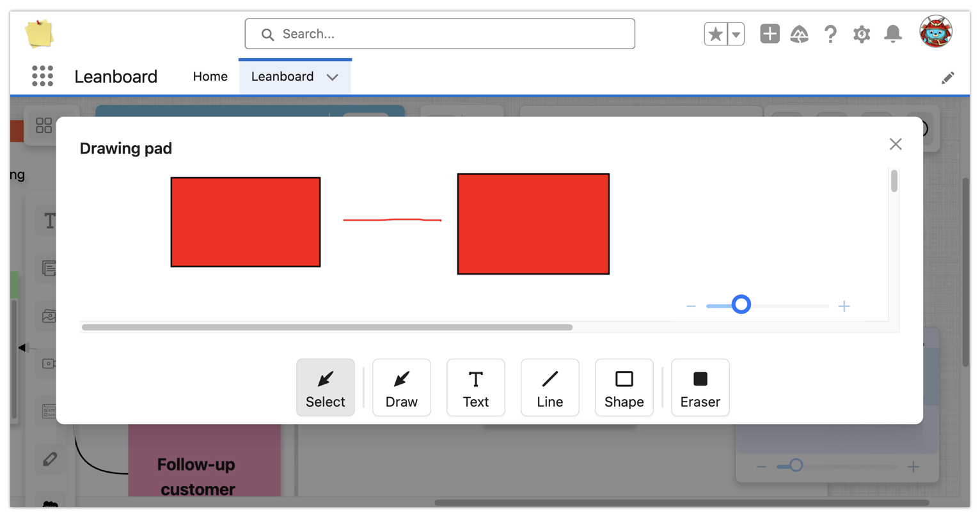This screenshot has height=518, width=980.
Task: Select the Draw tool
Action: coord(401,388)
